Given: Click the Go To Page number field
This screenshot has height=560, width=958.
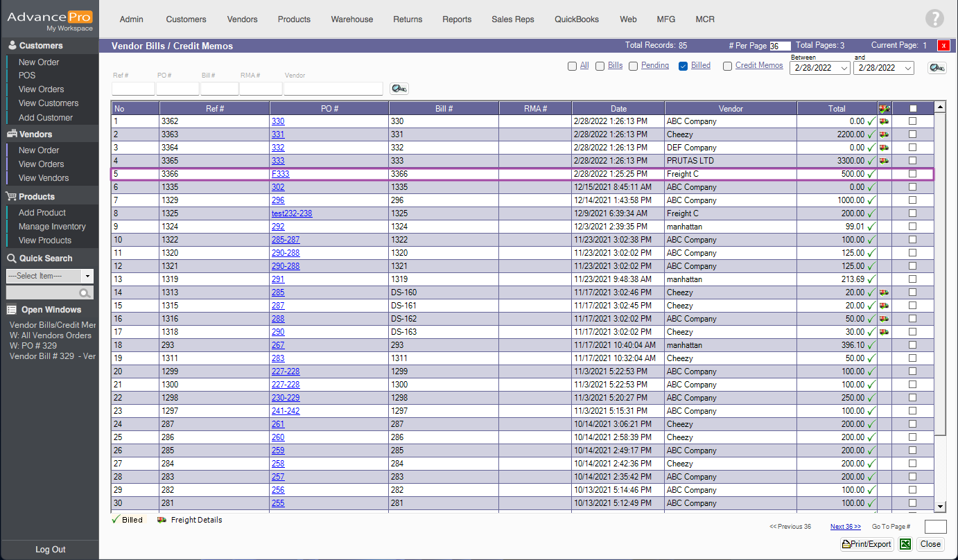Looking at the screenshot, I should (x=935, y=527).
